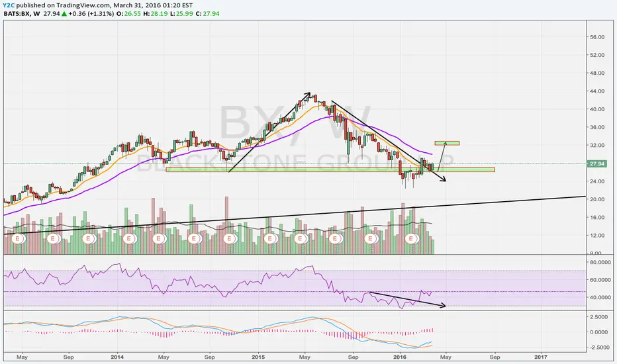Click the 80.0000 RSI axis label
617x364 pixels.
pyautogui.click(x=600, y=262)
